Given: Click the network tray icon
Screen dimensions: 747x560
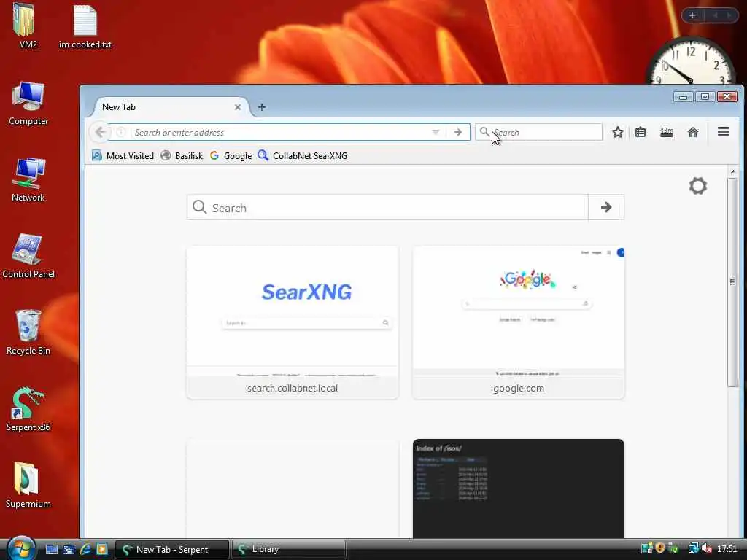Looking at the screenshot, I should 693,548.
